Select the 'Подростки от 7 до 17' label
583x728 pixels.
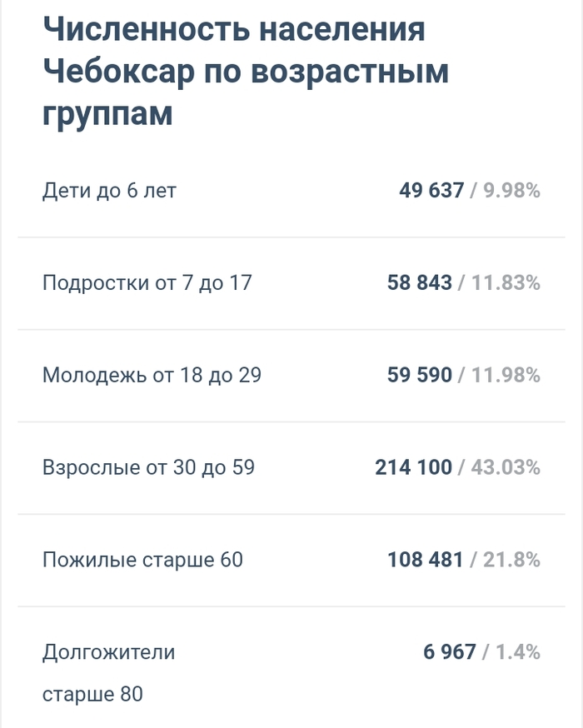pyautogui.click(x=147, y=283)
